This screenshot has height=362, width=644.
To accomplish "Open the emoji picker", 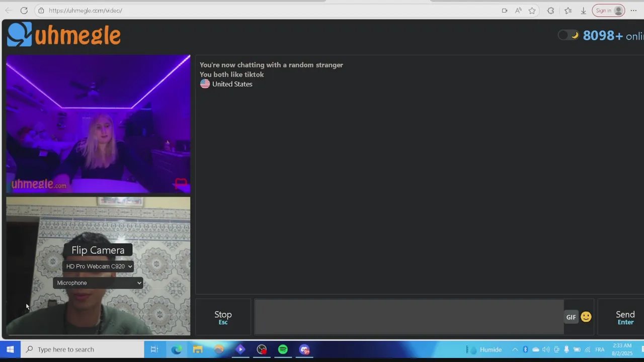I will (x=586, y=317).
